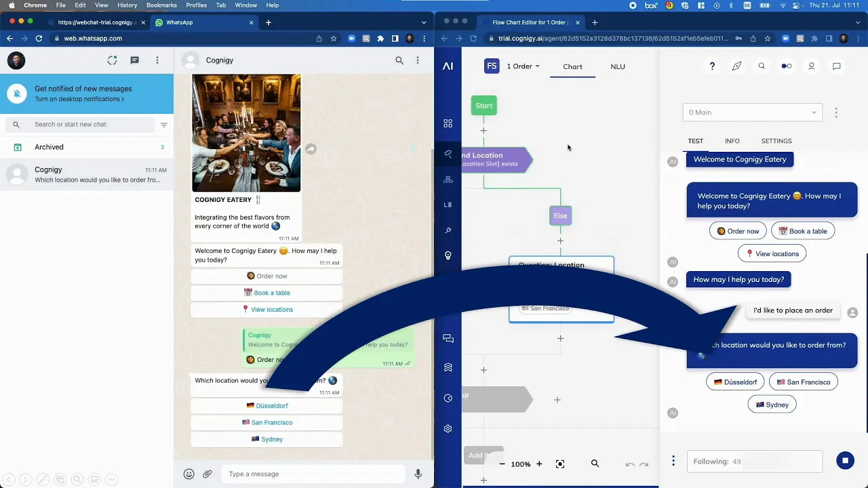Image resolution: width=868 pixels, height=488 pixels.
Task: Open the 0 Main flow dropdown
Action: (753, 113)
